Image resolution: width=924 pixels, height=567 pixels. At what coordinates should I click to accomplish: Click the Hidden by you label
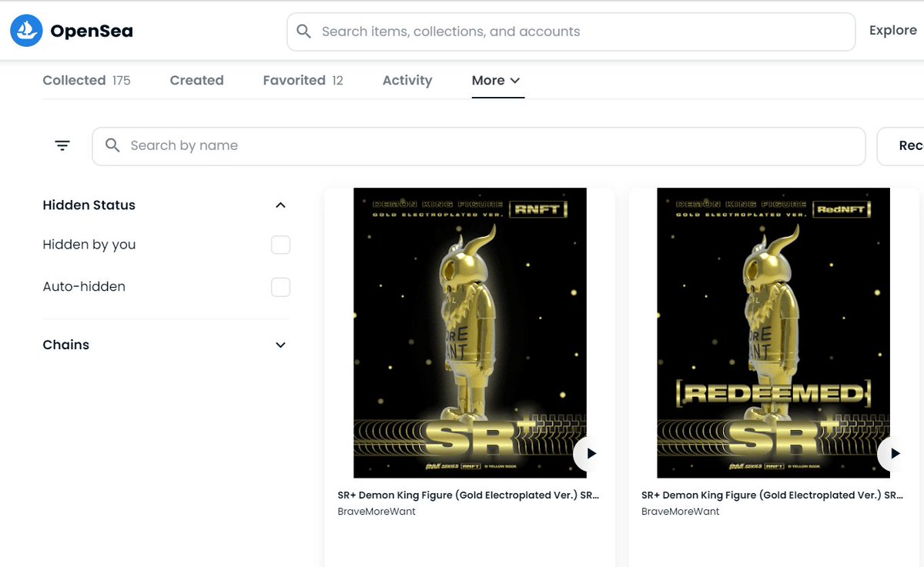[x=89, y=245]
